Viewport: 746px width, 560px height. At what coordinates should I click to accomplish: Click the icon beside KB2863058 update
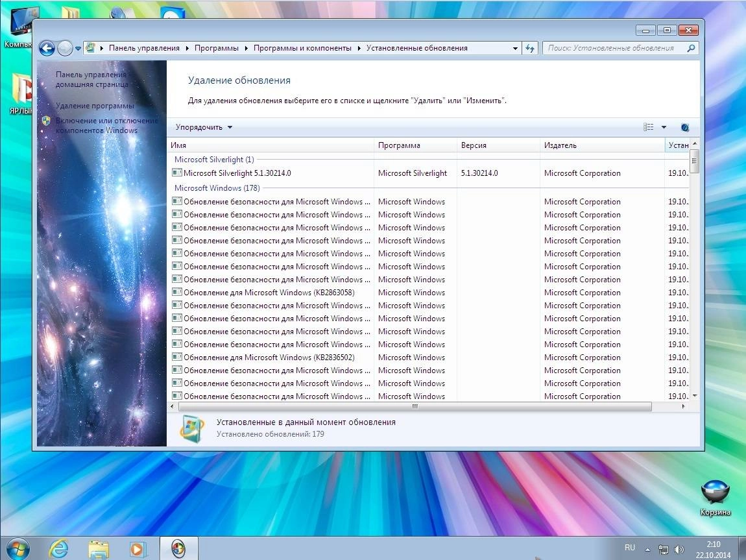click(177, 292)
